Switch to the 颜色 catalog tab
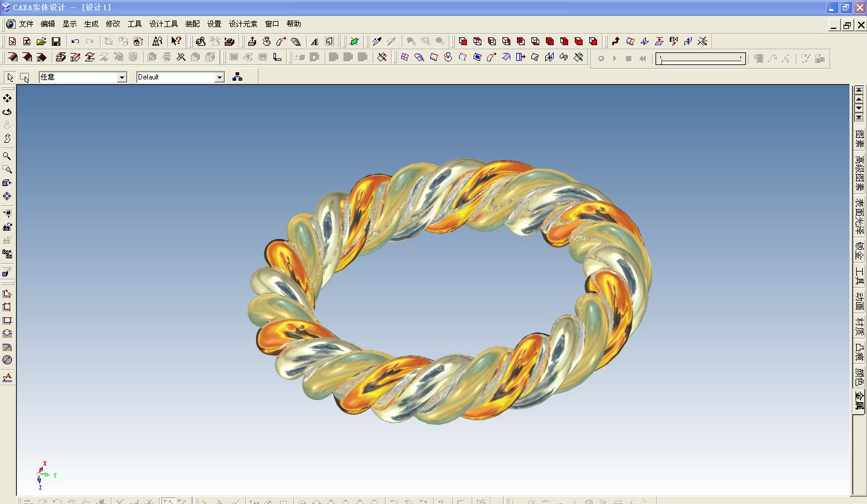Viewport: 867px width, 504px height. coord(859,378)
